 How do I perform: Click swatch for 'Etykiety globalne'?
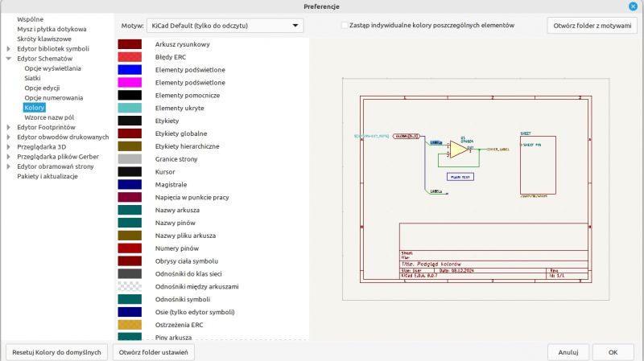[x=130, y=133]
